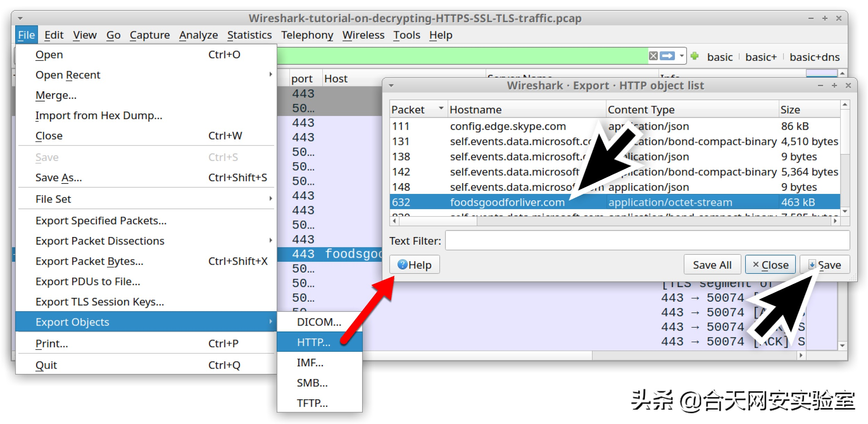Click Save All in HTTP object list
This screenshot has width=868, height=424.
tap(712, 264)
